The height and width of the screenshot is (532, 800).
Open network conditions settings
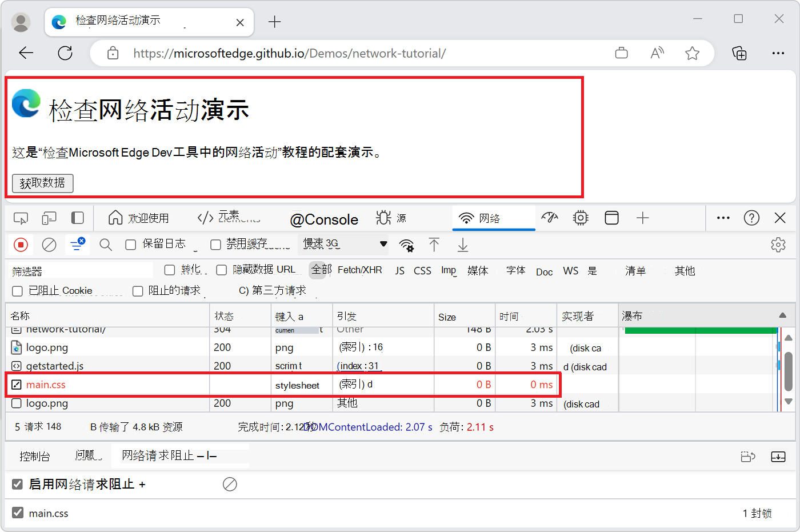(x=406, y=244)
